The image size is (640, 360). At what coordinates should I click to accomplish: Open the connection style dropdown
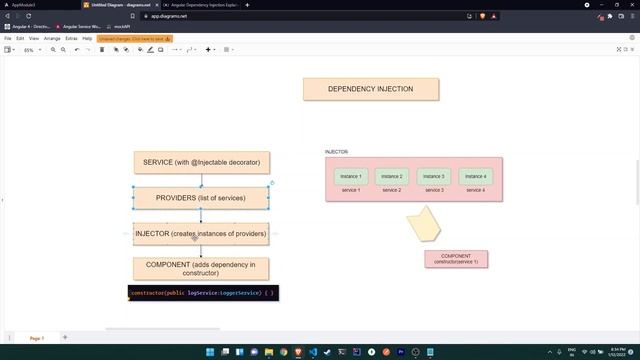tap(177, 50)
